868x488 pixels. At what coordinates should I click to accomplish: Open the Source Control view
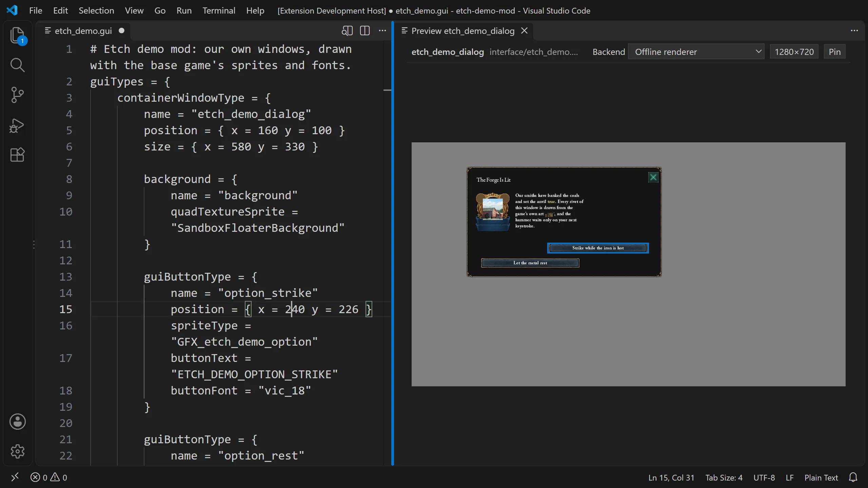(17, 95)
